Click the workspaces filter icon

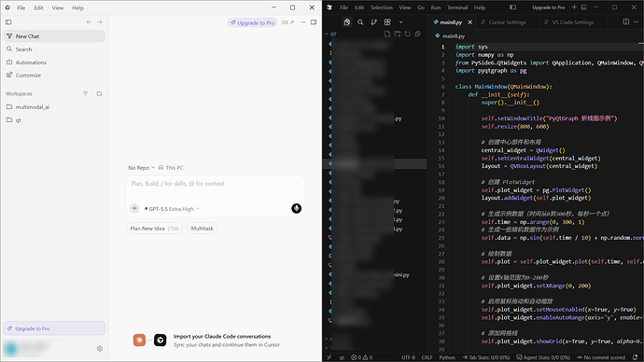(86, 93)
